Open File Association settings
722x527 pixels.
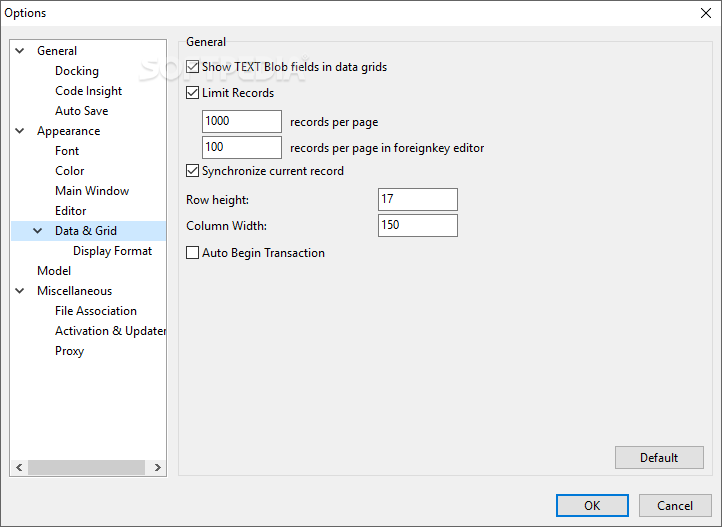96,311
